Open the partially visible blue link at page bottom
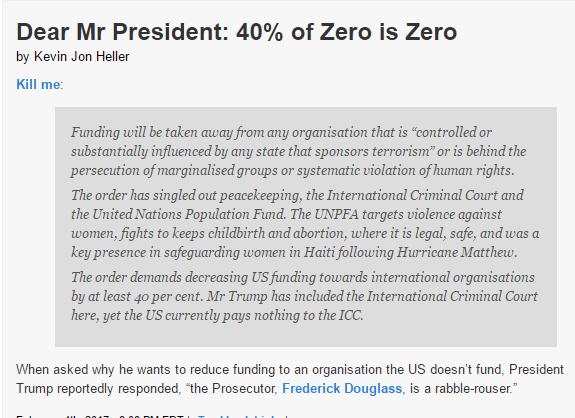 (x=238, y=417)
